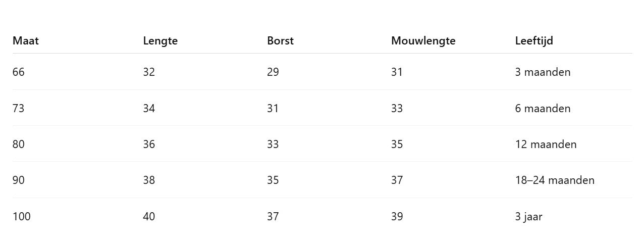Viewport: 644px width, 239px height.
Task: Select size 66 in Maat column
Action: [x=18, y=72]
